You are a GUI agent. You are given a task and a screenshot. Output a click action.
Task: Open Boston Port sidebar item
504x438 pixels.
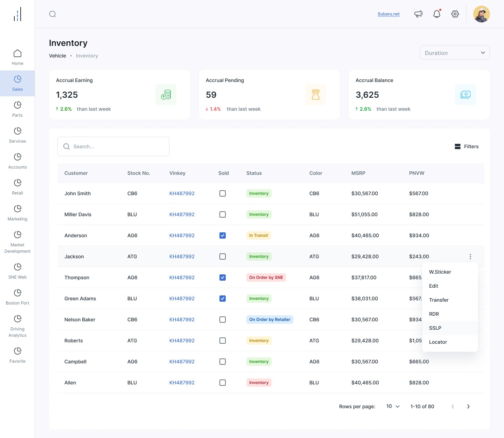[x=17, y=297]
